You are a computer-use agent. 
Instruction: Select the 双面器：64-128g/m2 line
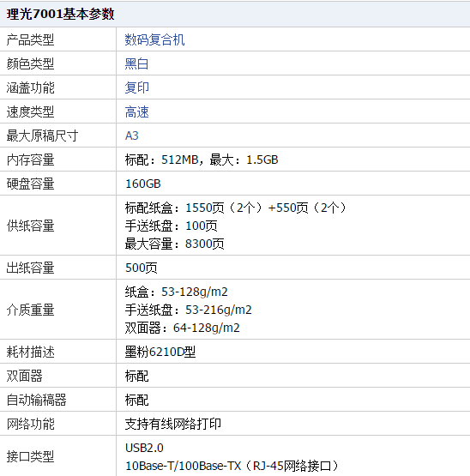coord(182,328)
